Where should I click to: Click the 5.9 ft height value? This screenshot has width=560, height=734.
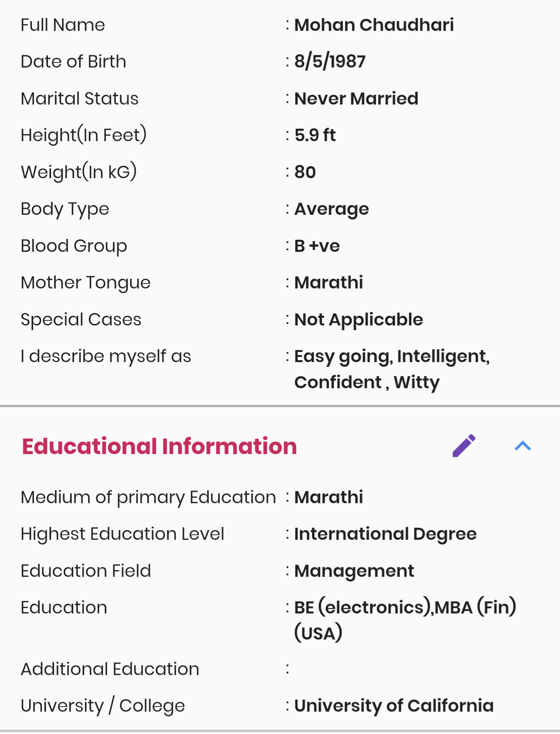click(315, 135)
